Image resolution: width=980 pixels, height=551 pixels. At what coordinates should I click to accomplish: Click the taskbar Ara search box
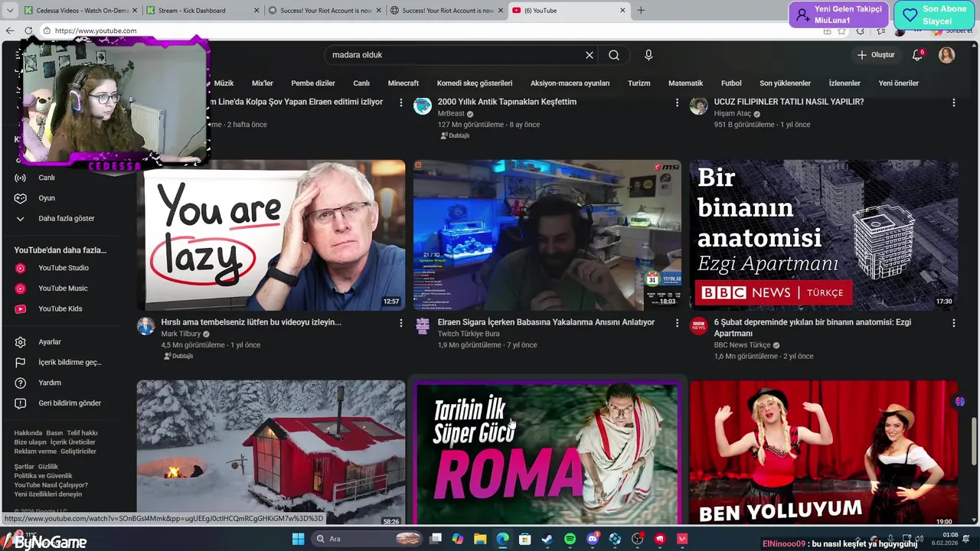coord(368,539)
